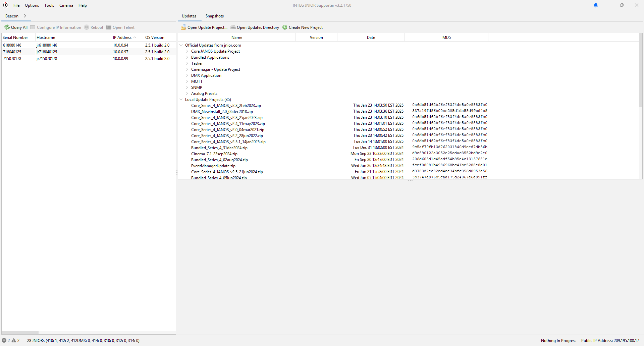Screen dimensions: 644x346
Task: Open the Tools menu
Action: (49, 5)
